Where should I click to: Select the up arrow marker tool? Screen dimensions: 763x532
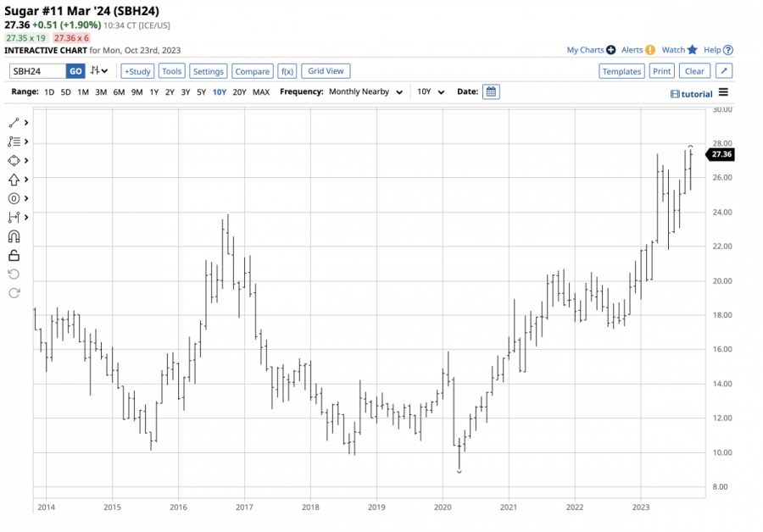coord(14,180)
